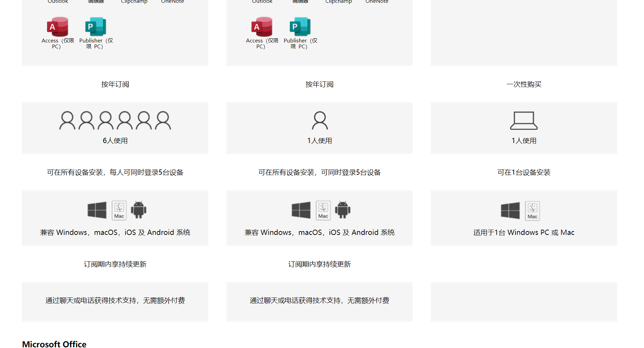Click the Mac icon in the middle plan column
This screenshot has width=644, height=348.
323,211
